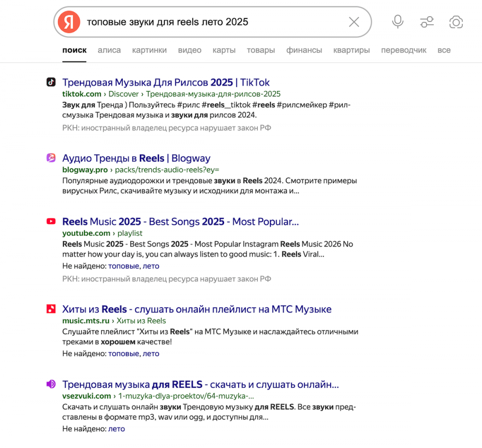Open Хиты из Reels МТС Музыке result

197,309
